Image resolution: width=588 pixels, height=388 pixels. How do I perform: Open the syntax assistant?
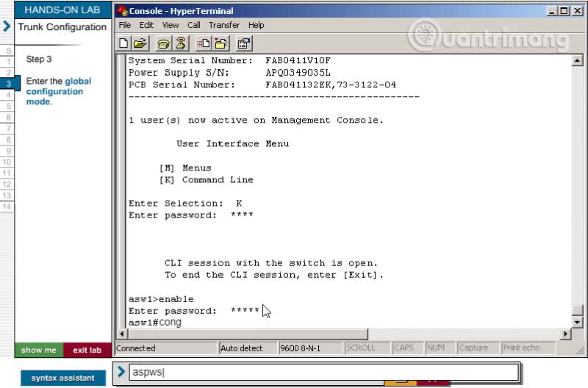coord(63,378)
